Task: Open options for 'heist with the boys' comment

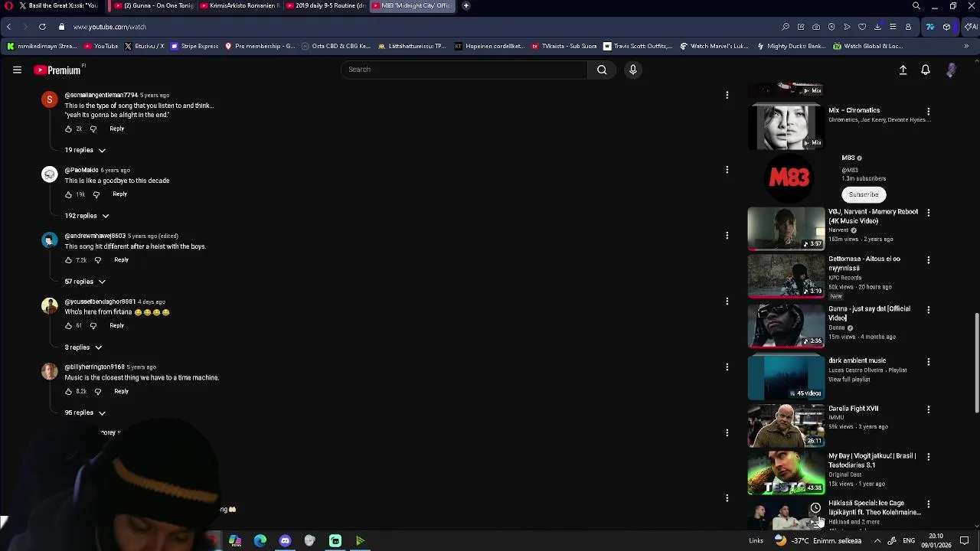Action: click(x=727, y=236)
